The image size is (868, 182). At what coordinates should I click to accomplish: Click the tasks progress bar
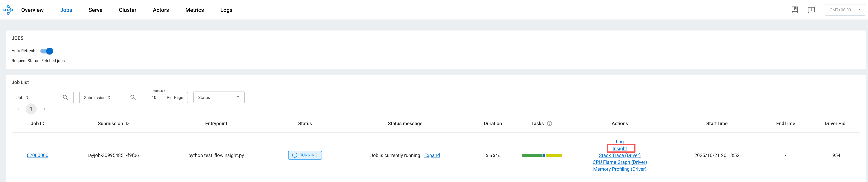541,155
